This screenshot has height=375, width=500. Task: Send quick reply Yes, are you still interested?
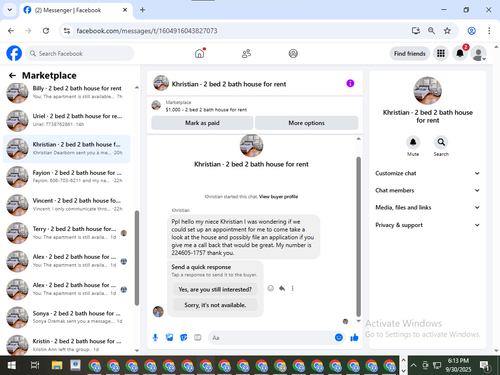click(x=215, y=289)
